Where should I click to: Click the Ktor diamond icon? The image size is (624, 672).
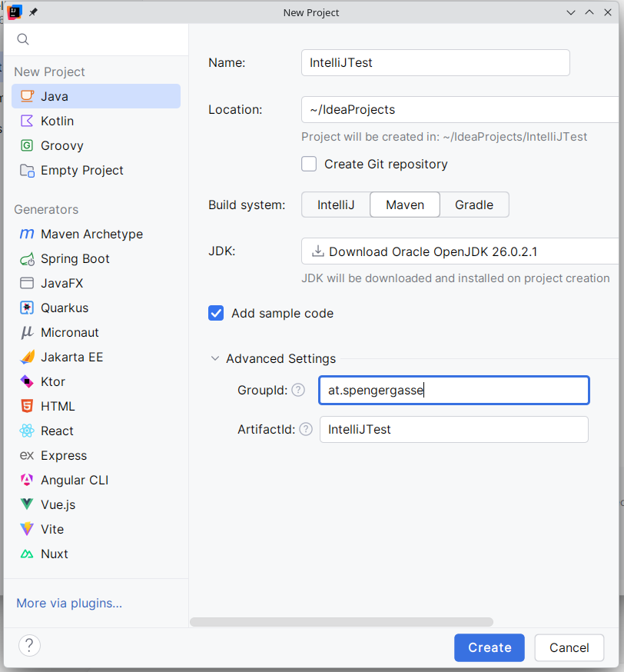(x=27, y=381)
